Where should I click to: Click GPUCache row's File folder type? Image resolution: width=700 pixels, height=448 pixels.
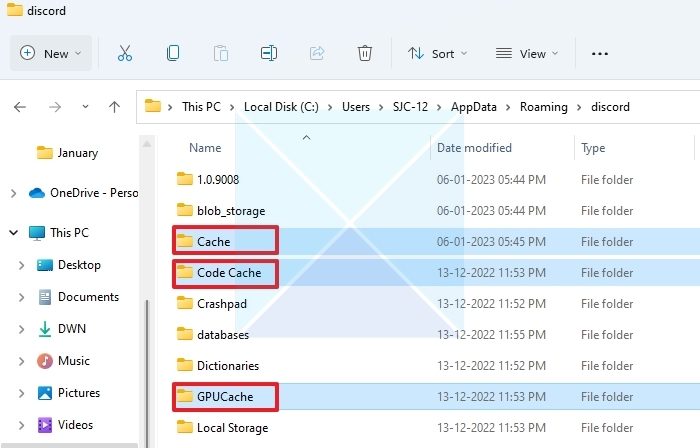click(607, 397)
